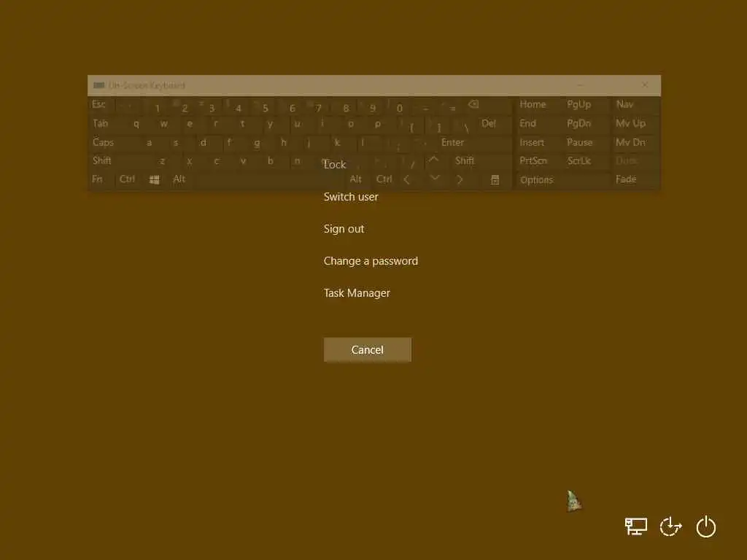Click the z key on keyboard

(x=163, y=161)
